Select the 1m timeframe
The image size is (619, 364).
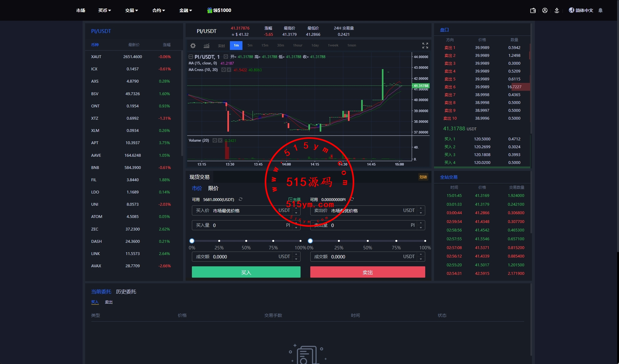click(x=236, y=45)
